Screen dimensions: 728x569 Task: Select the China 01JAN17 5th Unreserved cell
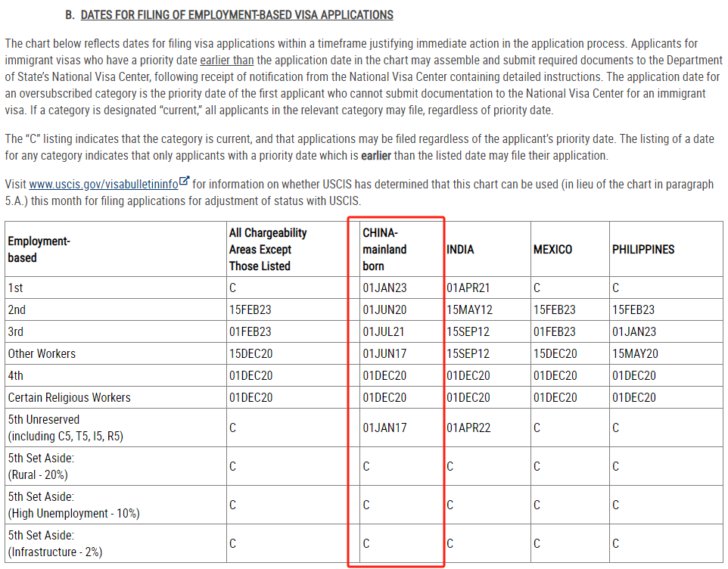(x=384, y=428)
